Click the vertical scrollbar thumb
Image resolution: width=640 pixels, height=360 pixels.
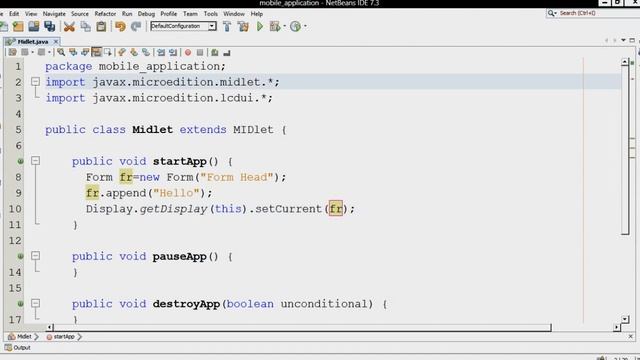(625, 150)
